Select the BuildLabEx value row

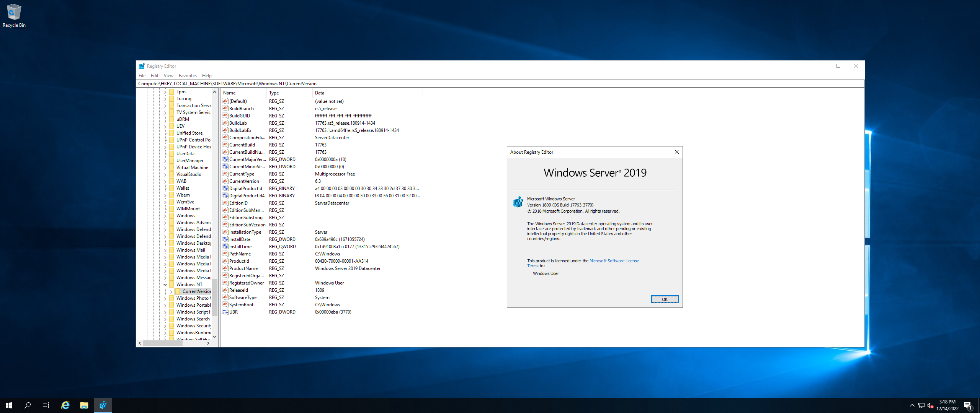coord(322,130)
